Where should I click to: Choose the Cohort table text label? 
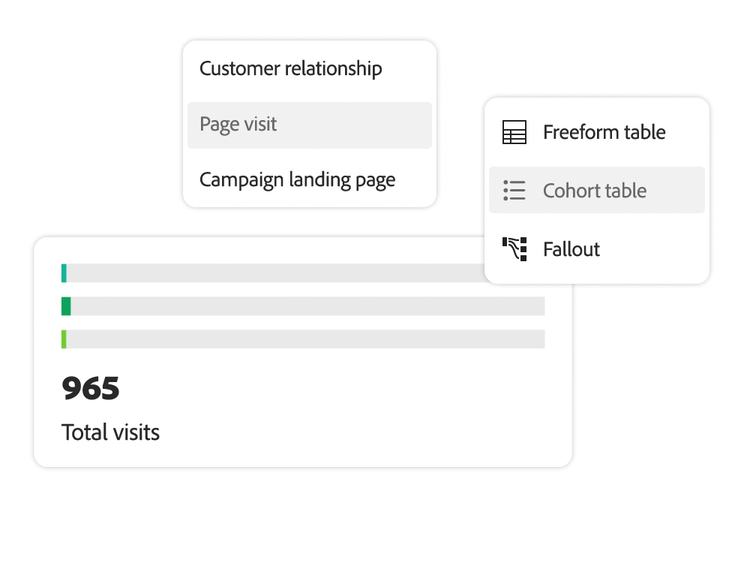(594, 190)
